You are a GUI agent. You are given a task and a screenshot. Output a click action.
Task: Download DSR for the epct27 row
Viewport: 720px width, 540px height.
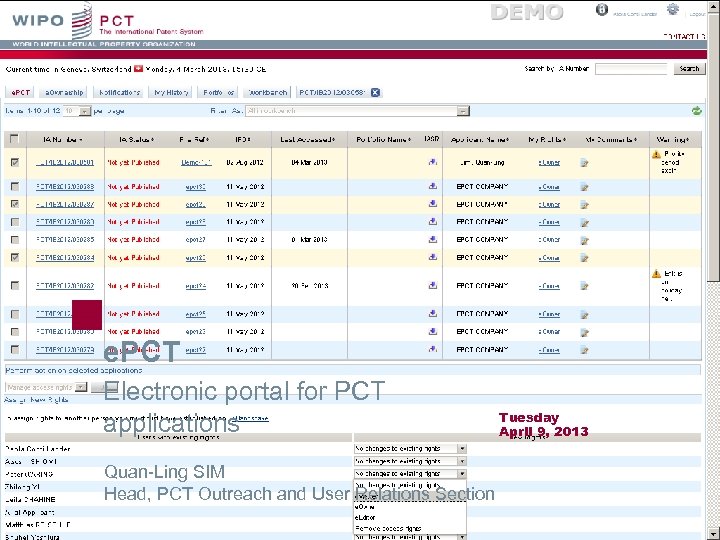tap(433, 239)
